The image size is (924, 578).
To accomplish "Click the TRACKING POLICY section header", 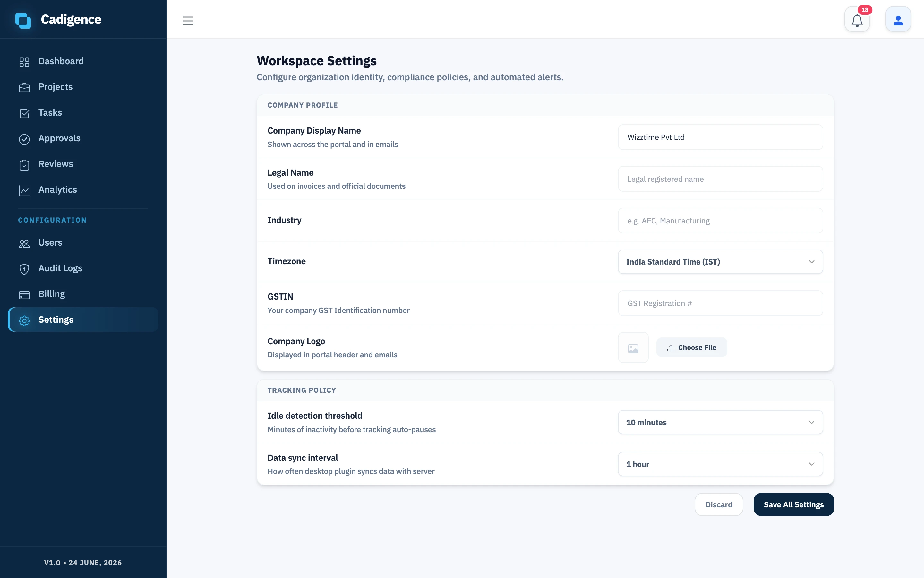I will coord(302,390).
